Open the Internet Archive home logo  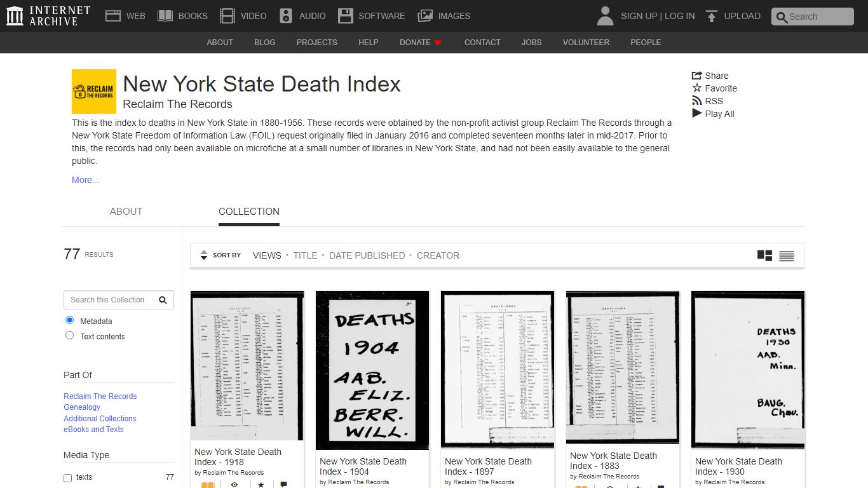click(x=48, y=16)
